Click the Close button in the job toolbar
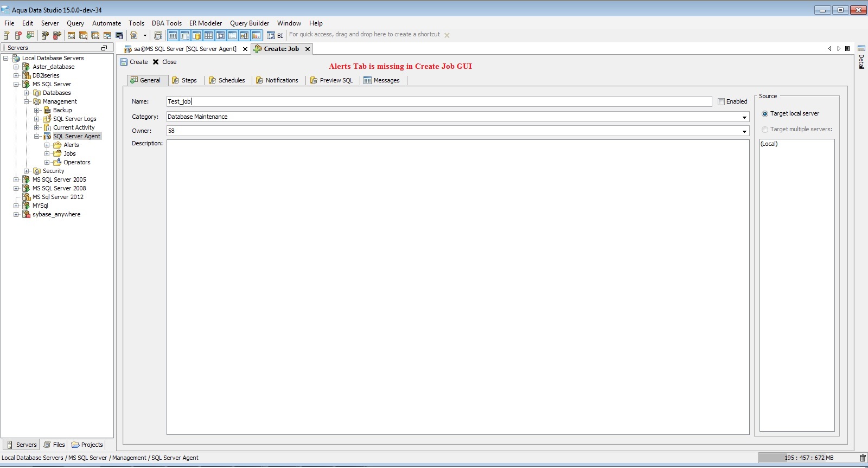This screenshot has width=868, height=468. (164, 62)
